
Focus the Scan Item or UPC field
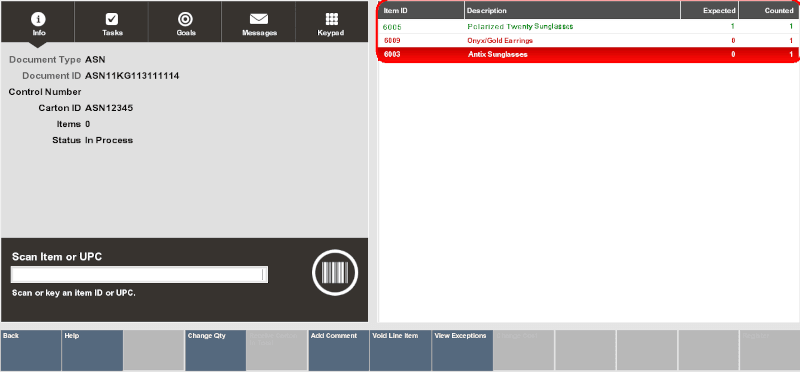(x=139, y=275)
